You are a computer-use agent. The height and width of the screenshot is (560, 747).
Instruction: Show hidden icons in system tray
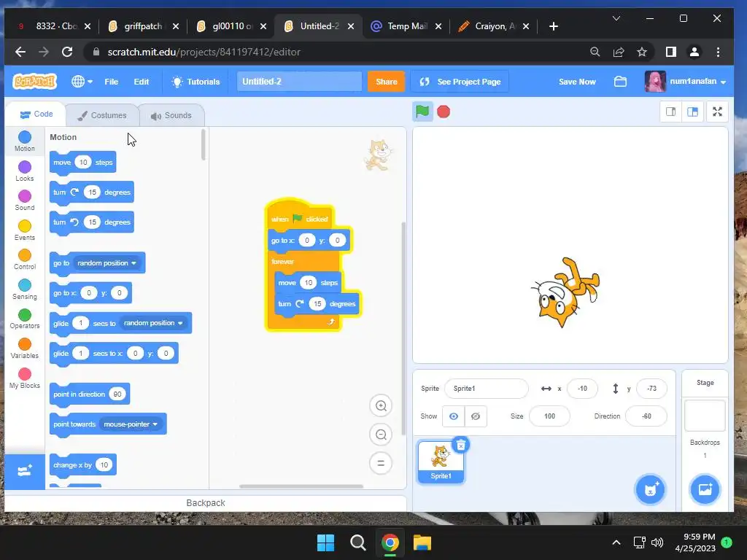(x=616, y=542)
